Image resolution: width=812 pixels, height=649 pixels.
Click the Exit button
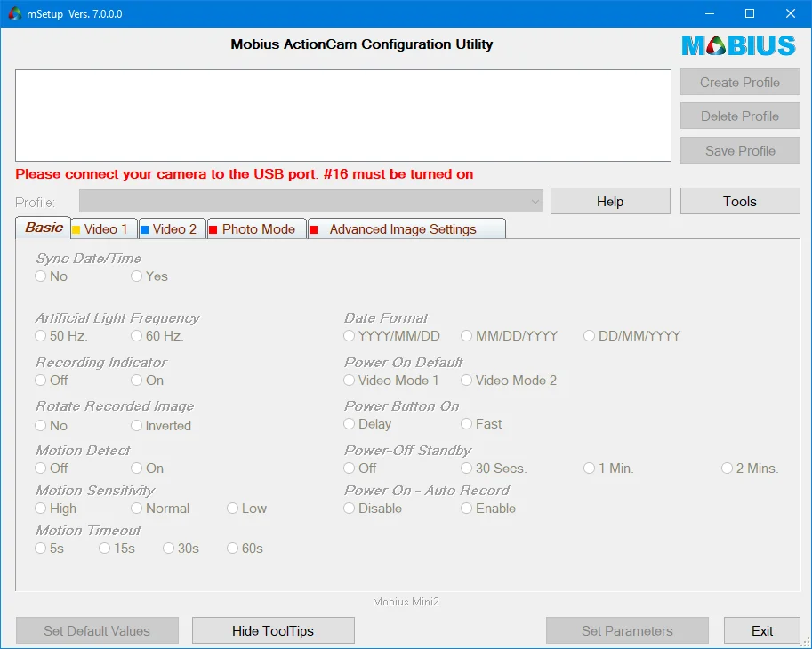pyautogui.click(x=762, y=631)
